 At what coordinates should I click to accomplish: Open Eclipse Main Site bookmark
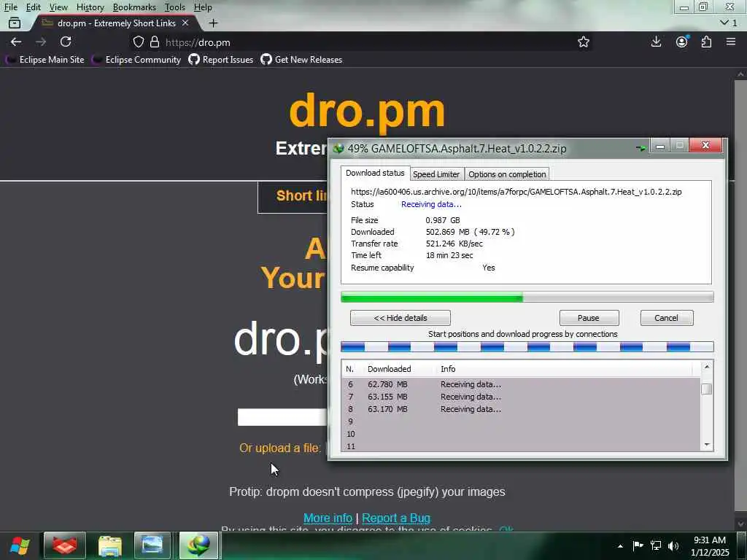[45, 60]
